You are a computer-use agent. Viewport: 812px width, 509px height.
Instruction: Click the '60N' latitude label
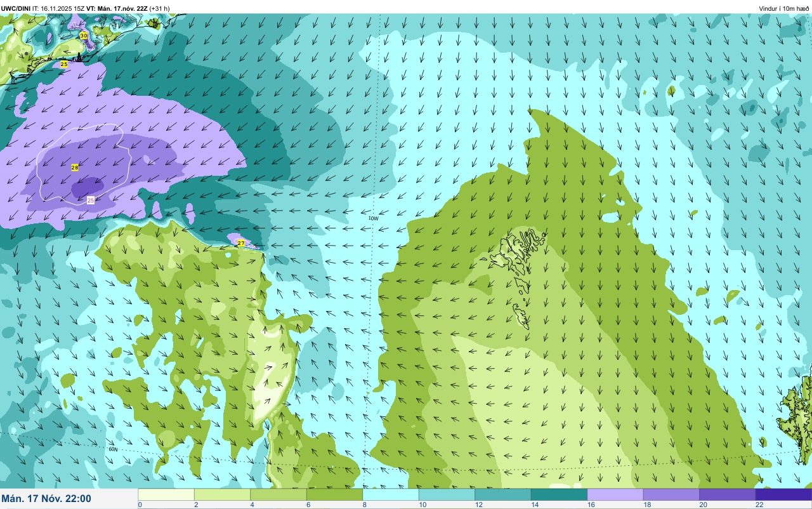coord(114,449)
